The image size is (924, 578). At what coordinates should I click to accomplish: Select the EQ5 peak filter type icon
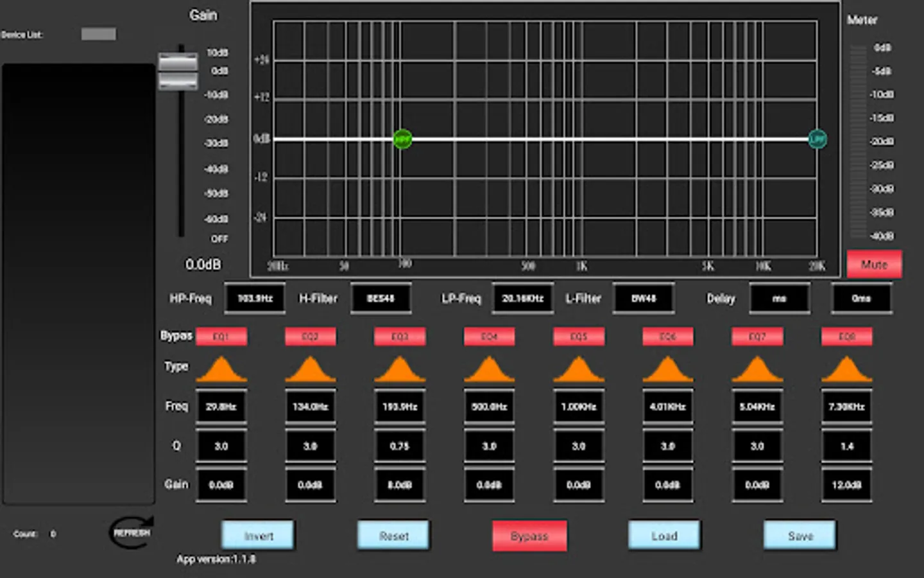click(578, 369)
